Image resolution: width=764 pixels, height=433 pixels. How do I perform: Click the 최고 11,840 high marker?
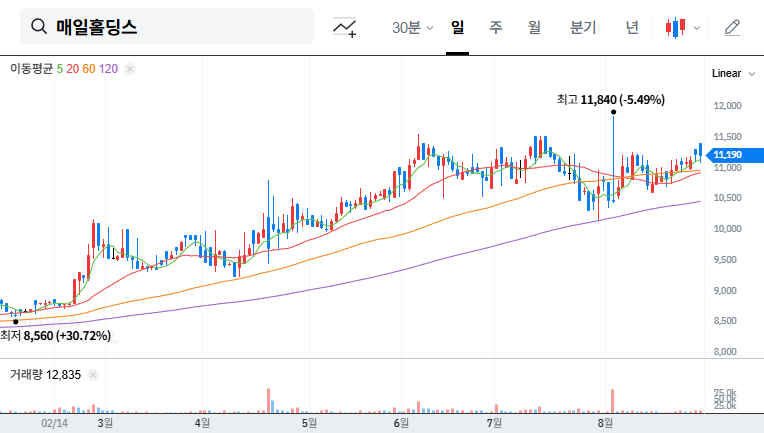[611, 100]
